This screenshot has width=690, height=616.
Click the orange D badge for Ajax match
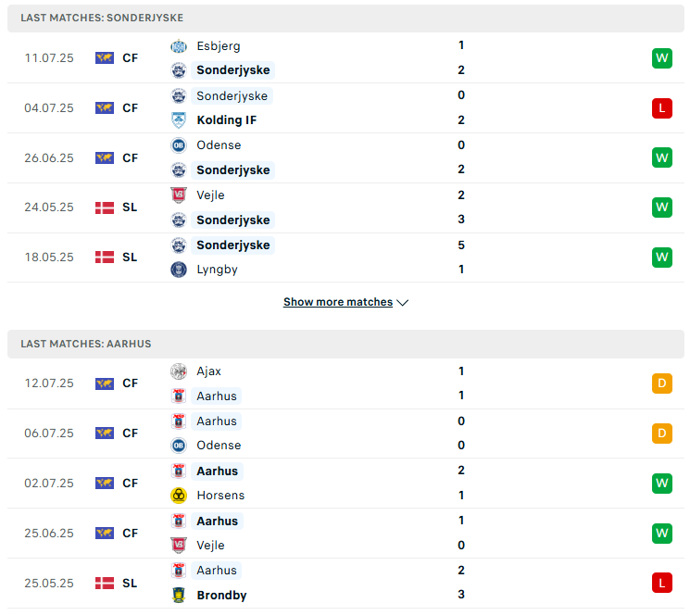pyautogui.click(x=662, y=383)
